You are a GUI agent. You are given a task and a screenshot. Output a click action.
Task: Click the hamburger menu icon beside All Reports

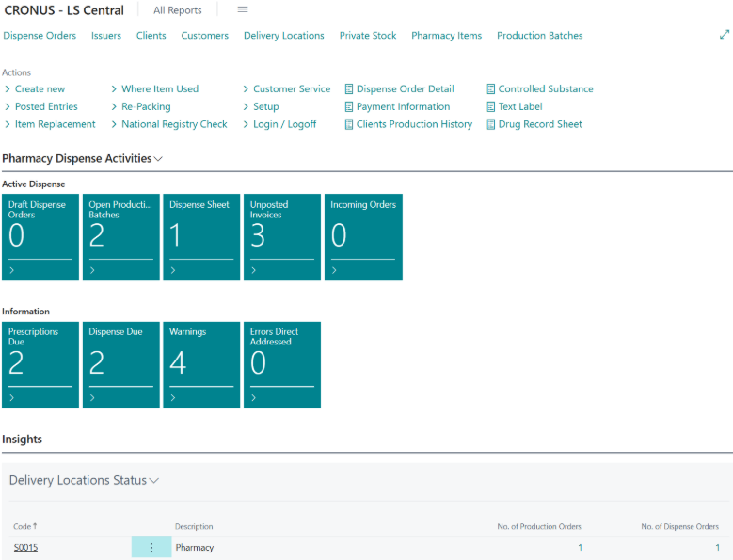coord(242,10)
